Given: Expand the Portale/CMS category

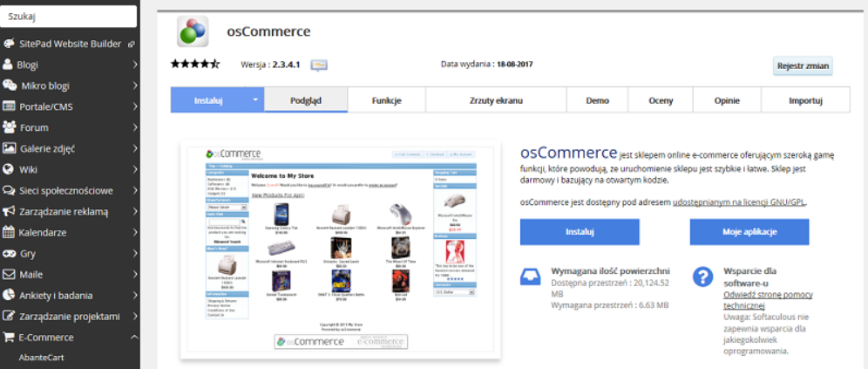Looking at the screenshot, I should click(x=134, y=106).
